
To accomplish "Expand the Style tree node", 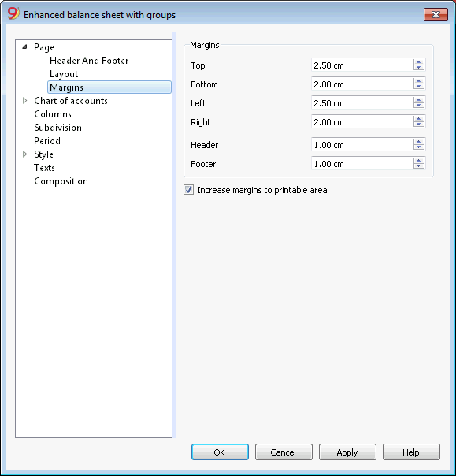I will point(25,154).
